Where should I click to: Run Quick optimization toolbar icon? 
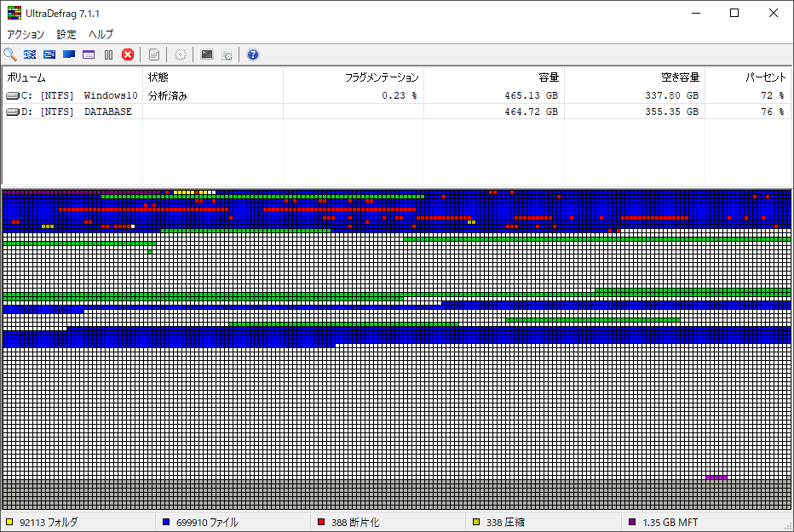[x=49, y=54]
